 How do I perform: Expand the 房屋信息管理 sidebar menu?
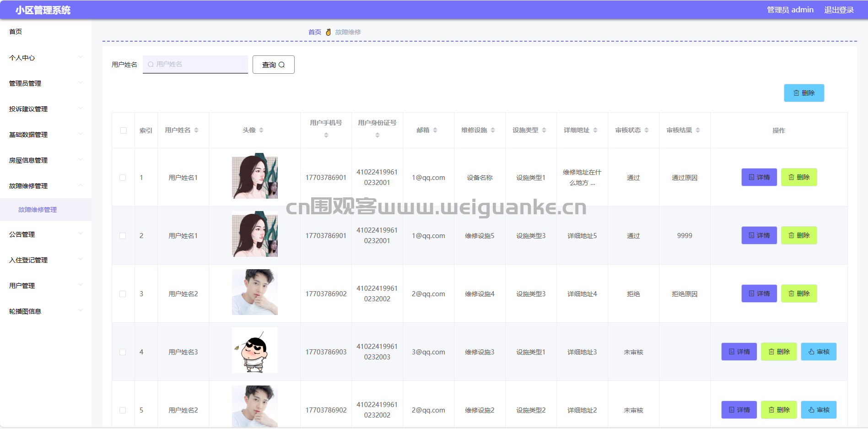pos(46,160)
